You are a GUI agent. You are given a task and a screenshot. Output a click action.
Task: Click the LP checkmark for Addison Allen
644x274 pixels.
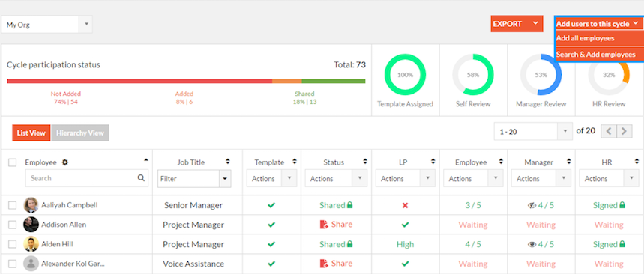tap(405, 225)
